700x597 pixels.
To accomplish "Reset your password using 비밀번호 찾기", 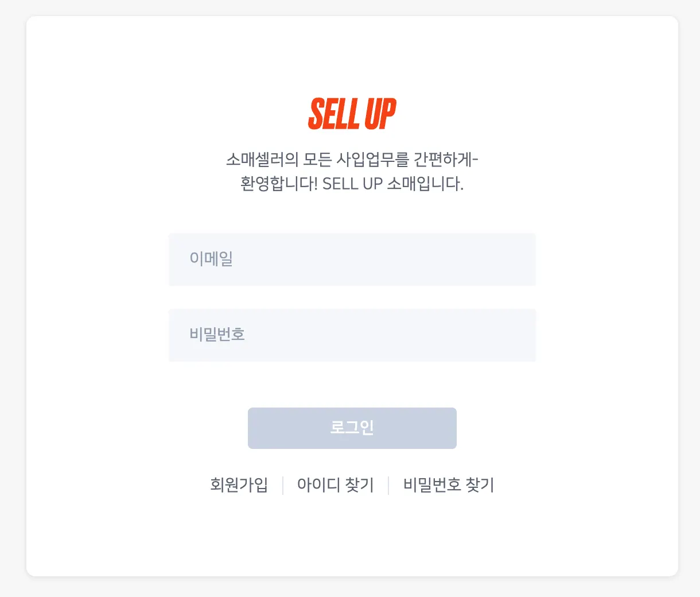I will pyautogui.click(x=448, y=485).
